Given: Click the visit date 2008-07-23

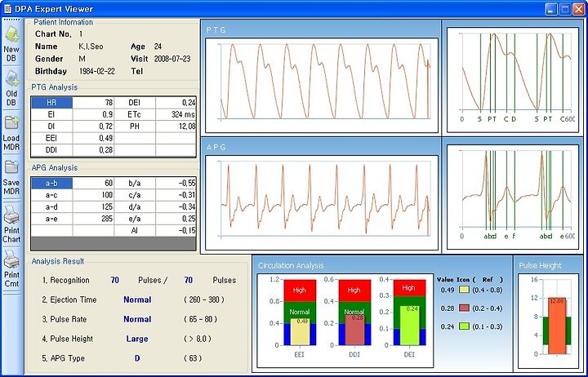Looking at the screenshot, I should (x=172, y=59).
